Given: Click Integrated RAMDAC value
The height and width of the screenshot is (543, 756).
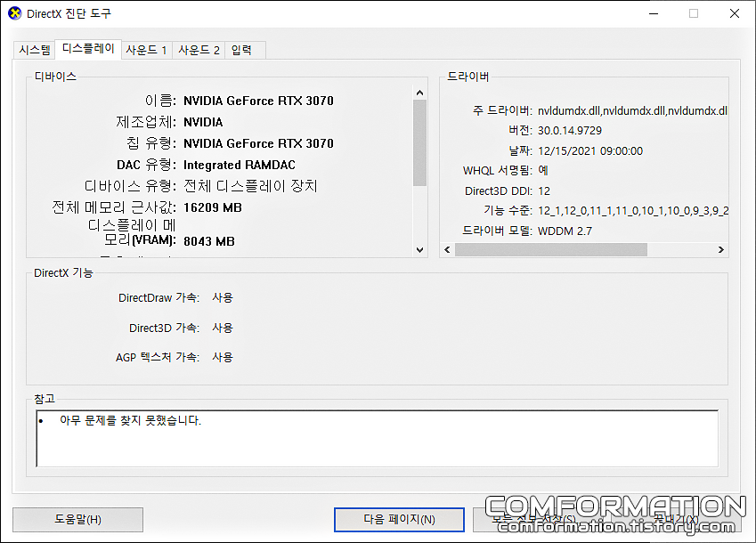Looking at the screenshot, I should (x=240, y=165).
